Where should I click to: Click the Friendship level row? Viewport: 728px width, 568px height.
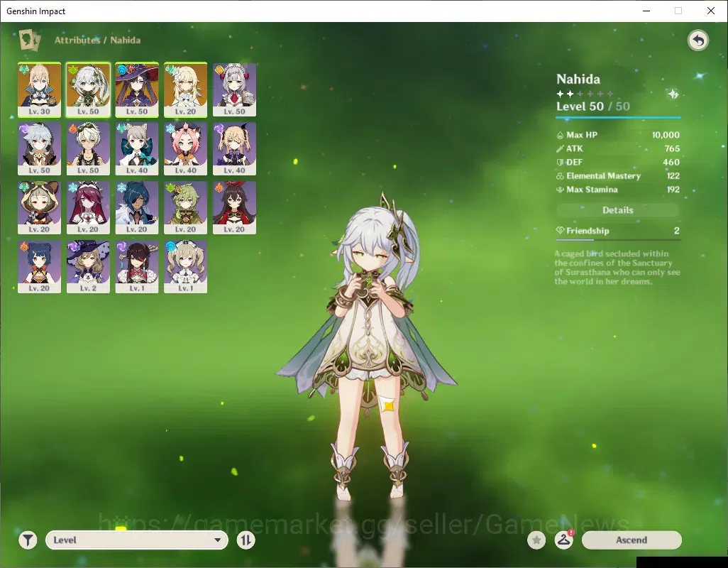click(618, 231)
